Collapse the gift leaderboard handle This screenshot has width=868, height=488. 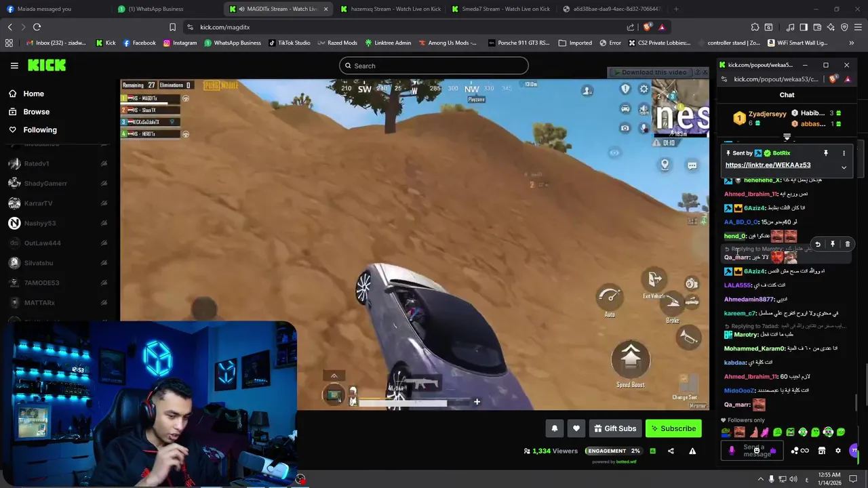click(787, 138)
